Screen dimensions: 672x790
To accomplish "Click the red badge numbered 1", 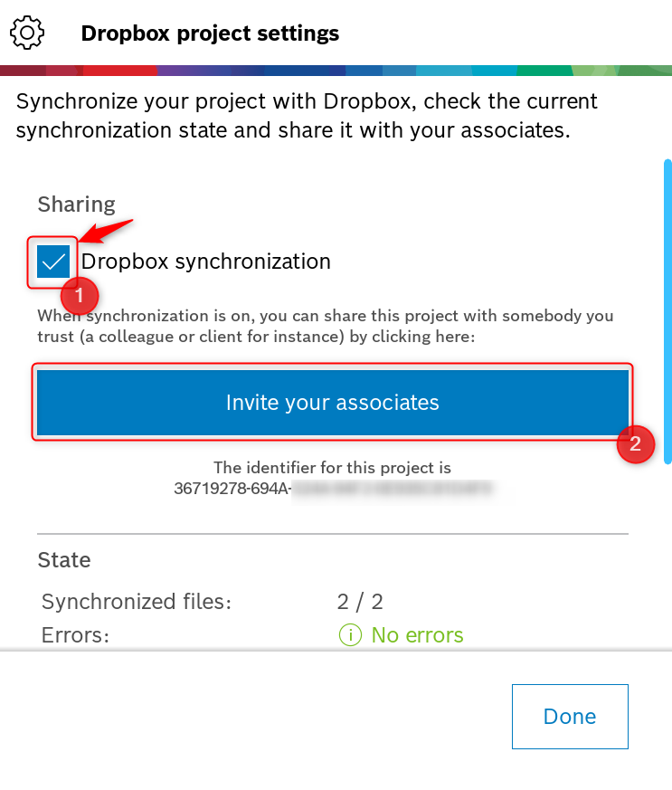I will point(79,296).
